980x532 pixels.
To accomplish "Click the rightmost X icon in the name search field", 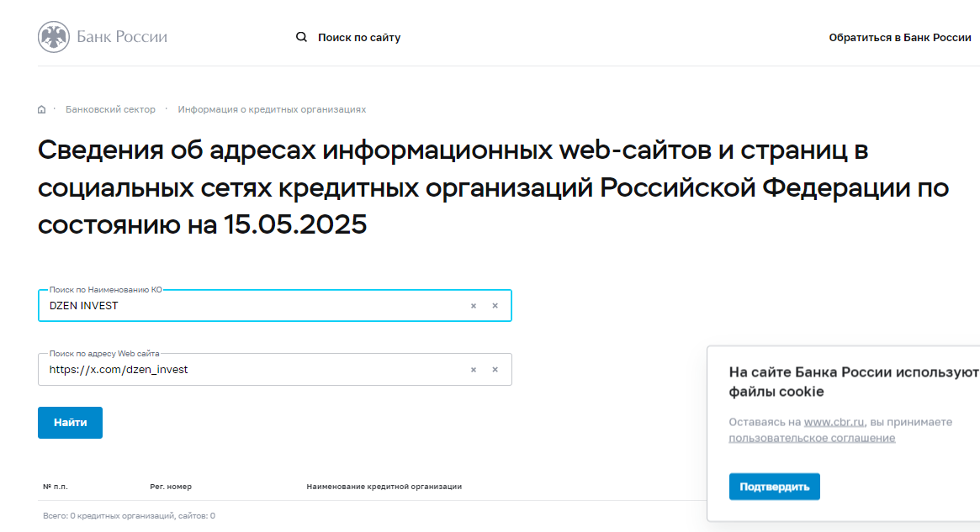I will coord(495,306).
